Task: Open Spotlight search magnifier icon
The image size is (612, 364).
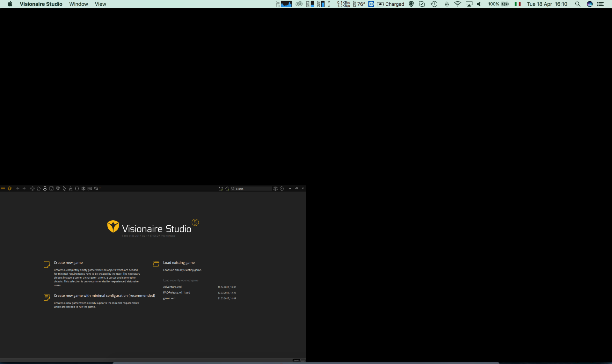Action: coord(578,4)
